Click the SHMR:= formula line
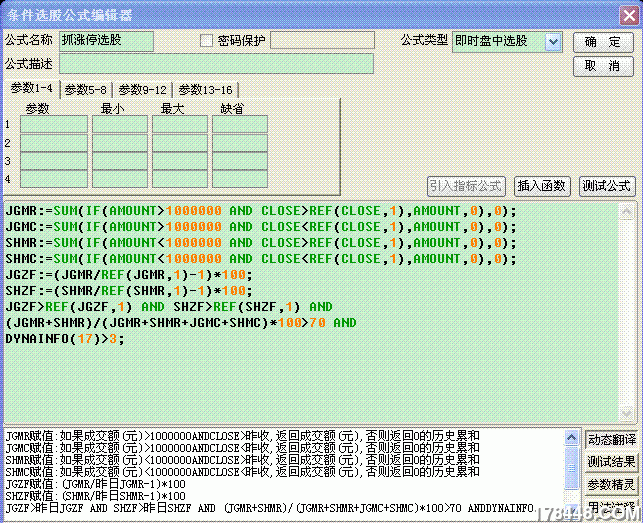Image resolution: width=643 pixels, height=523 pixels. point(260,243)
